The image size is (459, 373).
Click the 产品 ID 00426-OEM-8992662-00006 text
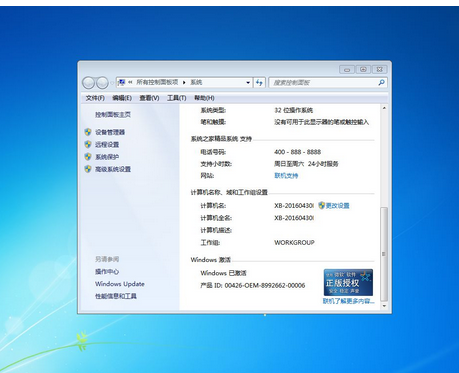pyautogui.click(x=253, y=285)
